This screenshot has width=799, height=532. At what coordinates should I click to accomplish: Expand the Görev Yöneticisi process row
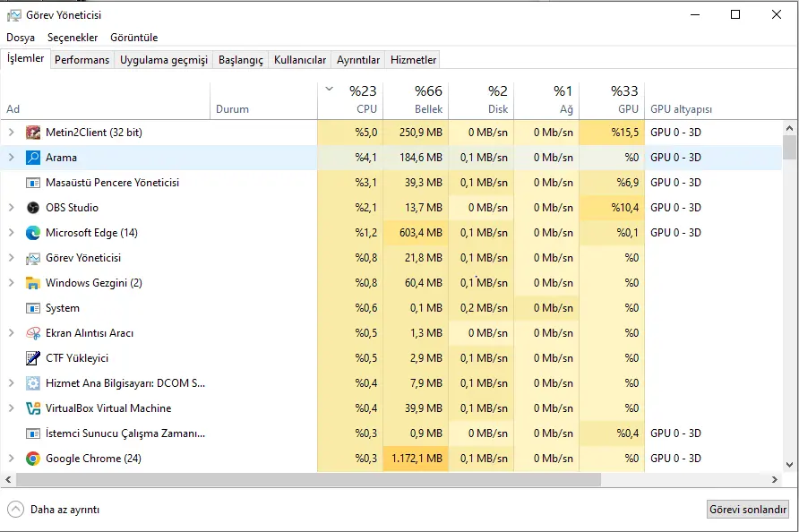pyautogui.click(x=12, y=258)
